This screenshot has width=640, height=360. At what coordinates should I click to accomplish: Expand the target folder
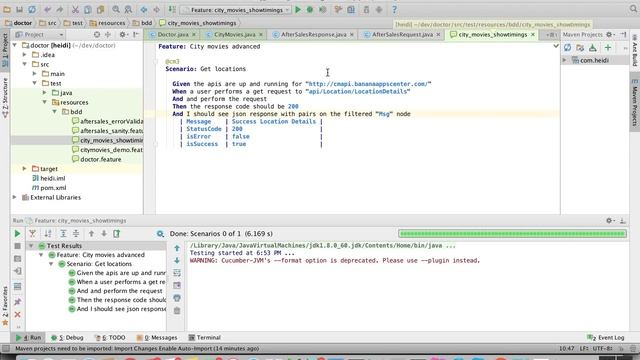25,169
